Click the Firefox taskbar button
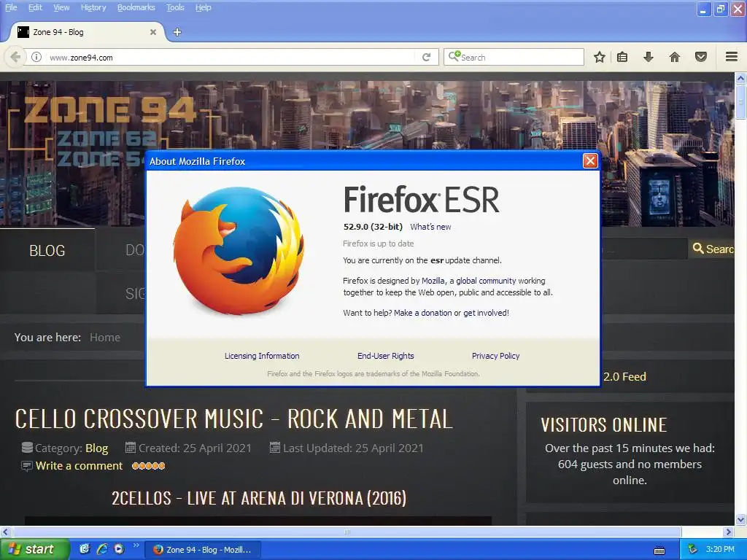This screenshot has width=747, height=560. pos(203,550)
